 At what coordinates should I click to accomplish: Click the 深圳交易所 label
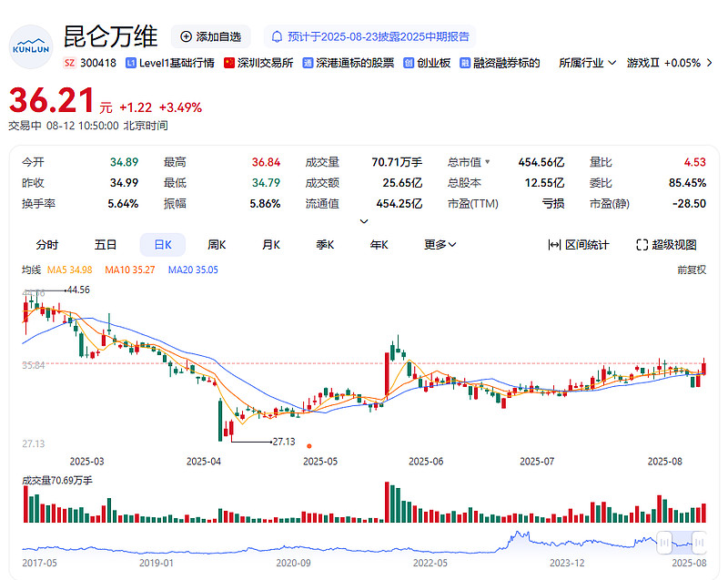(265, 63)
